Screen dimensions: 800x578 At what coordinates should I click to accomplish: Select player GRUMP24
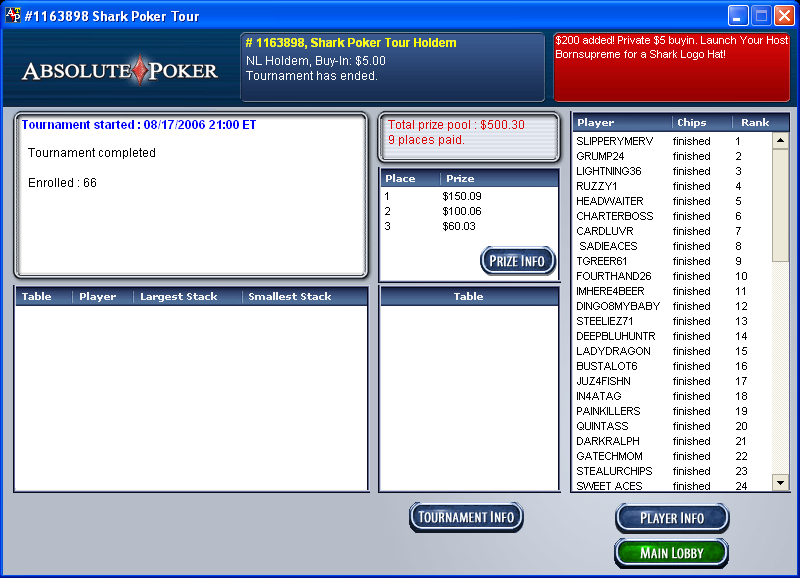[672, 156]
